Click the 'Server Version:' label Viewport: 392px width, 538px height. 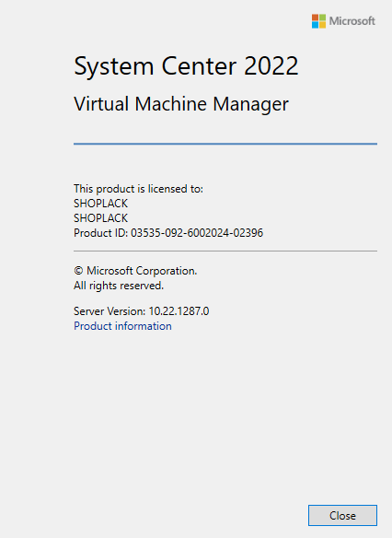click(x=110, y=311)
